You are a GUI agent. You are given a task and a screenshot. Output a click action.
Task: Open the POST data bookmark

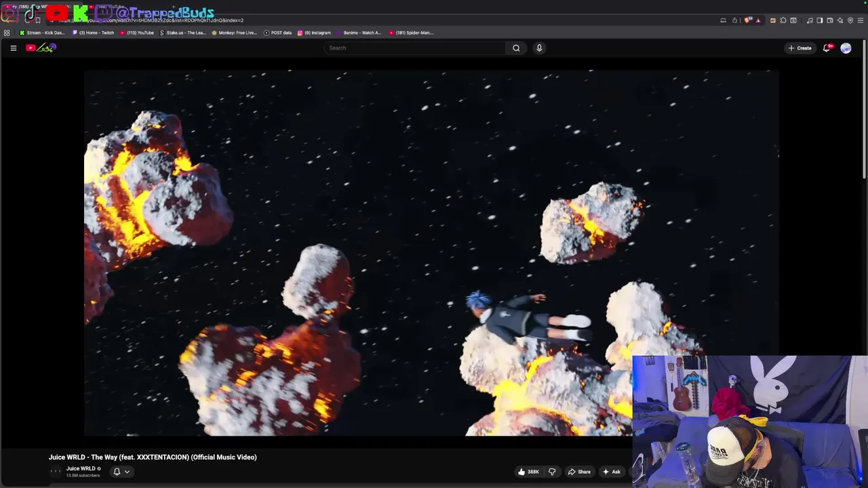(277, 33)
